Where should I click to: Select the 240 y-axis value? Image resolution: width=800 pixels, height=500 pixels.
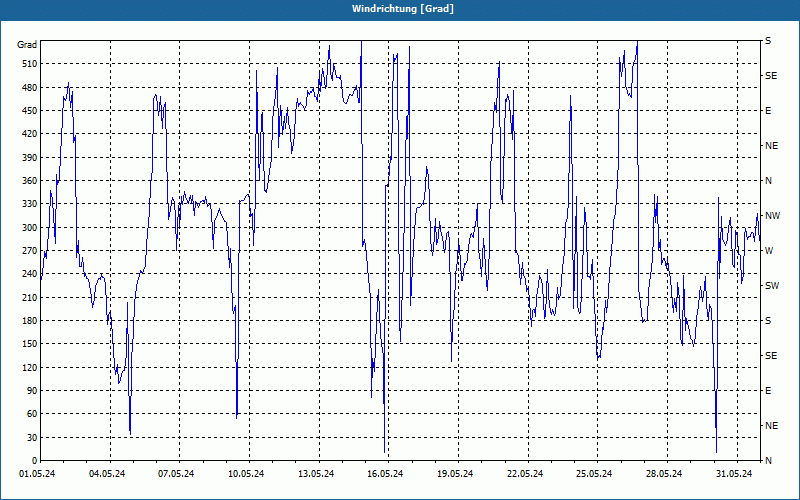pos(30,274)
